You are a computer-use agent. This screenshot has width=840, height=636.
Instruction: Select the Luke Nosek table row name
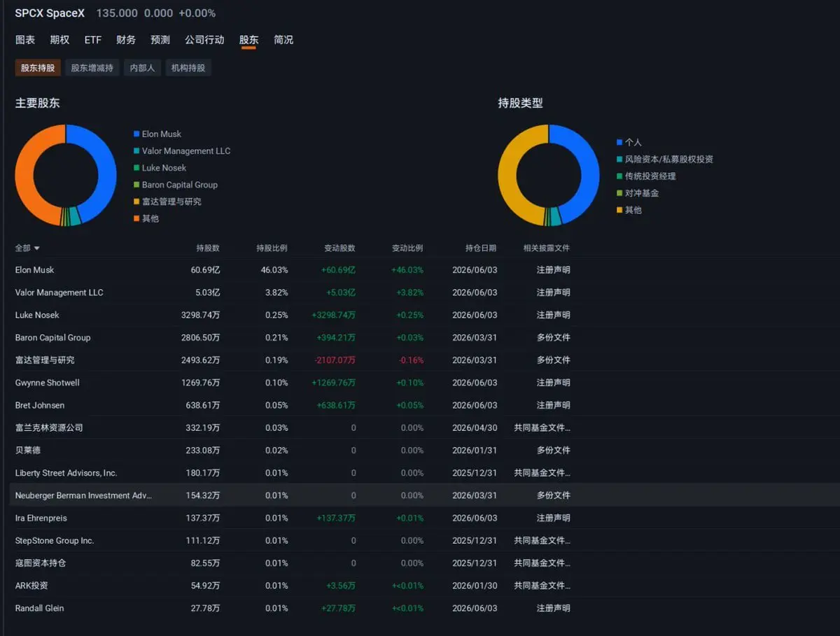click(x=37, y=315)
